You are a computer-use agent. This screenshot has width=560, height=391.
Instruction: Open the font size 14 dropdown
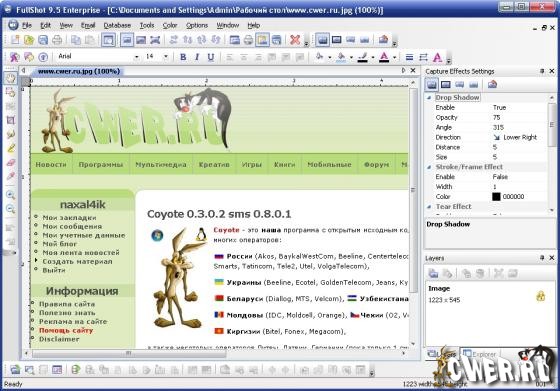click(166, 57)
